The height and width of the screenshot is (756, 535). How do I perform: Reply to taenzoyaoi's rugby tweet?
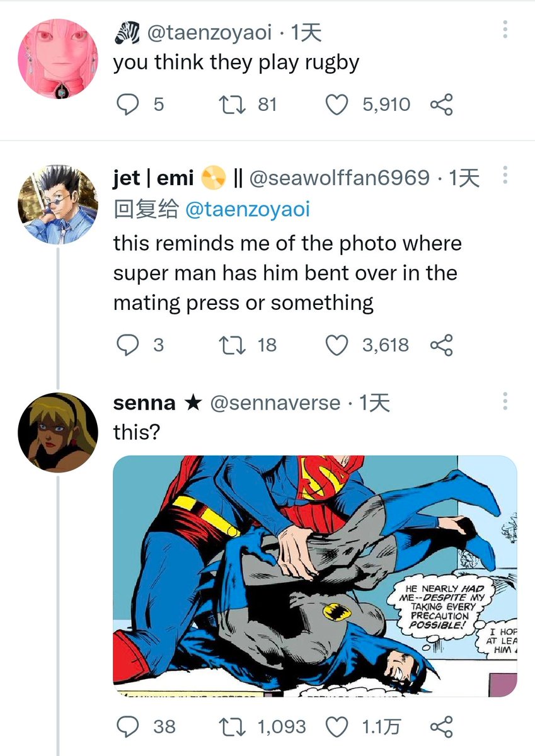tap(128, 105)
